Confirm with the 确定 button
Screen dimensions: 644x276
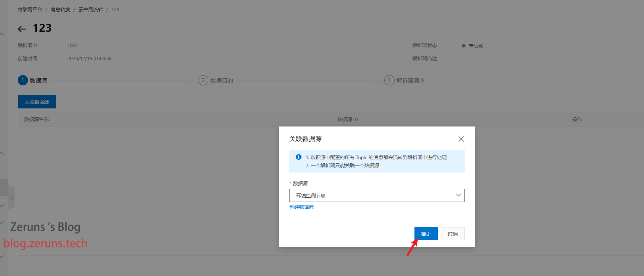426,234
